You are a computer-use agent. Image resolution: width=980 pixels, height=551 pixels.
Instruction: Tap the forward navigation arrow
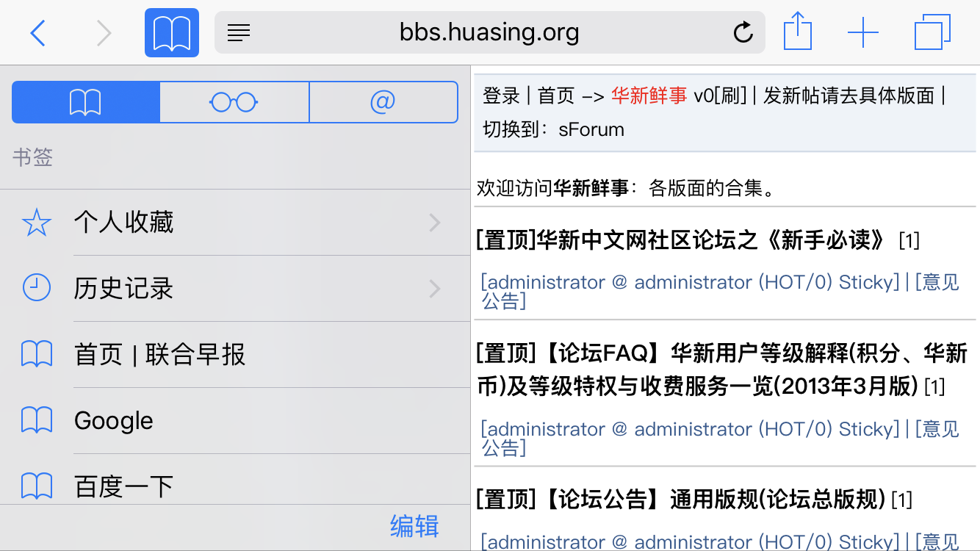pos(104,33)
